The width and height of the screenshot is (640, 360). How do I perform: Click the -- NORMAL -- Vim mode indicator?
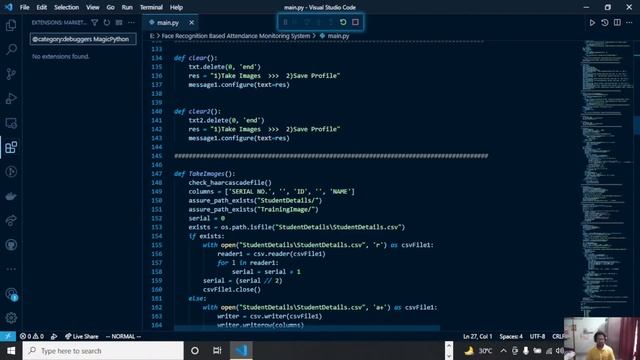[x=123, y=336]
